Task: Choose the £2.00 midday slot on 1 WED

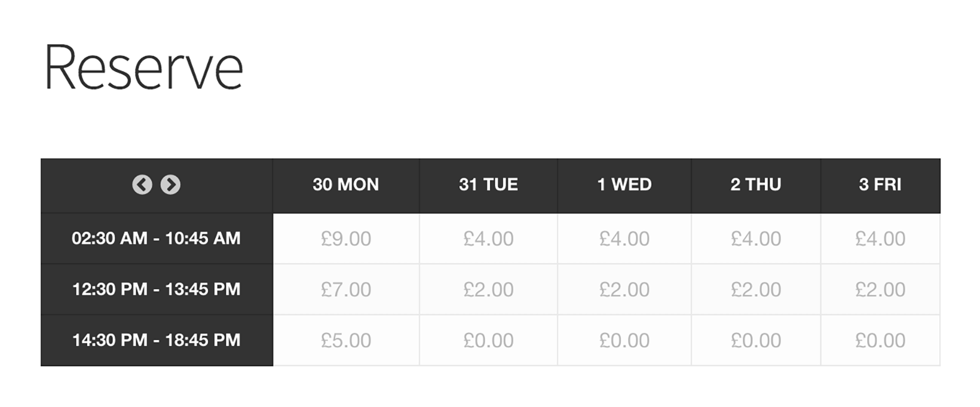Action: point(624,289)
